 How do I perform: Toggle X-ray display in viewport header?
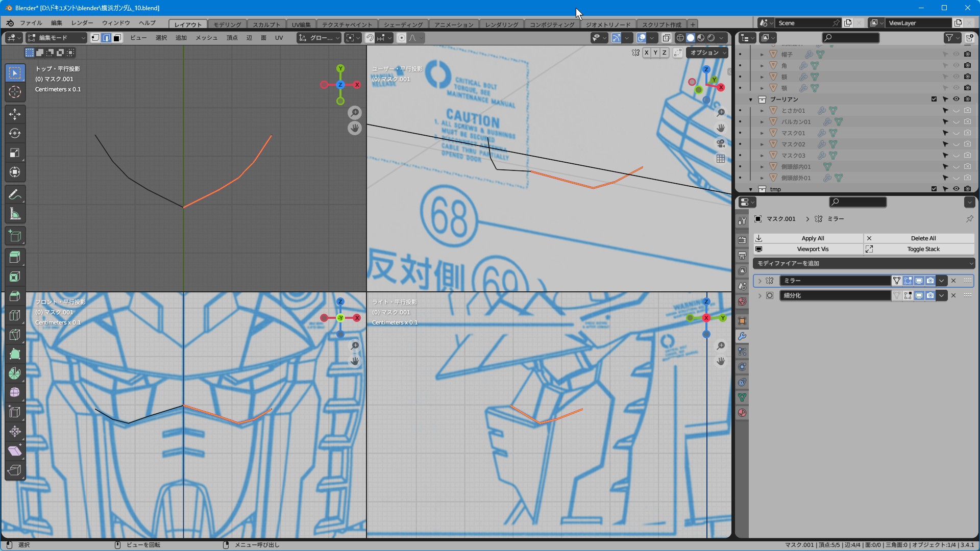coord(666,38)
